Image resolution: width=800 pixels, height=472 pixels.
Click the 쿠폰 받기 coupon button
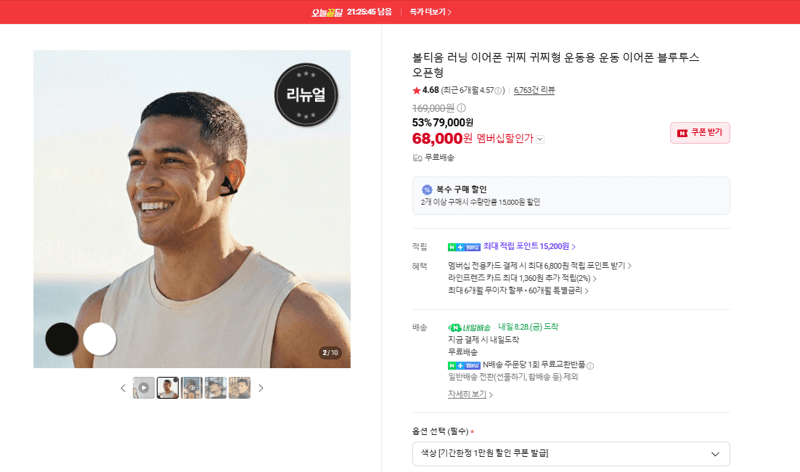pyautogui.click(x=700, y=133)
